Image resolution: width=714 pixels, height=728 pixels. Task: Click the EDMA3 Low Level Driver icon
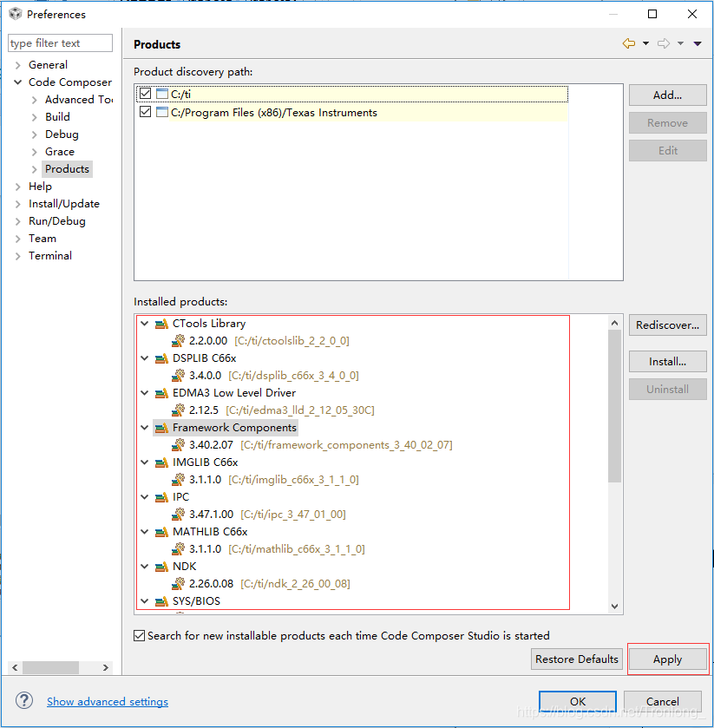point(161,393)
